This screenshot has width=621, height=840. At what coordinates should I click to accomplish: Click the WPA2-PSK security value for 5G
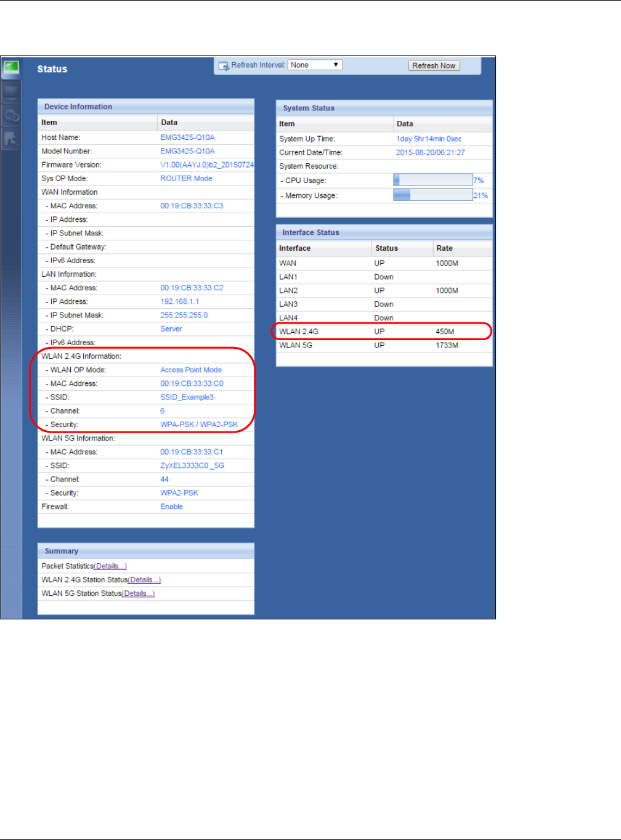179,492
